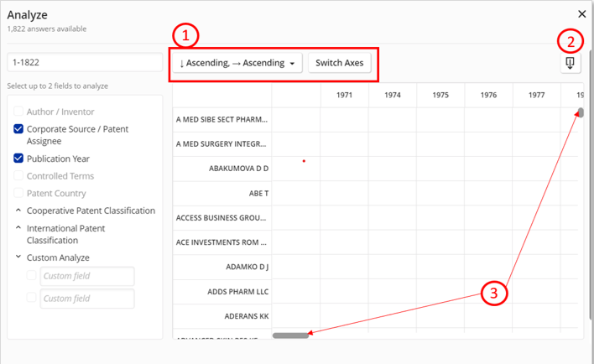Click the horizontal scrollbar thumb
Image resolution: width=594 pixels, height=364 pixels.
[290, 335]
